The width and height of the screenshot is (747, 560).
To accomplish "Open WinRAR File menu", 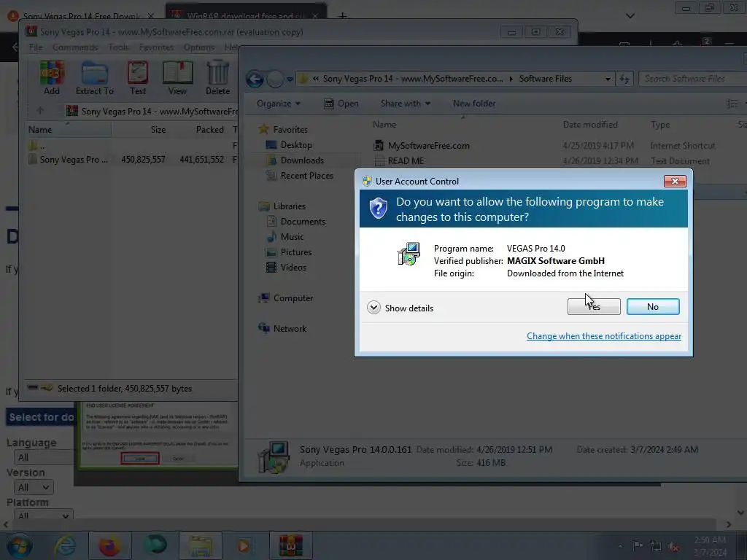I will click(36, 47).
